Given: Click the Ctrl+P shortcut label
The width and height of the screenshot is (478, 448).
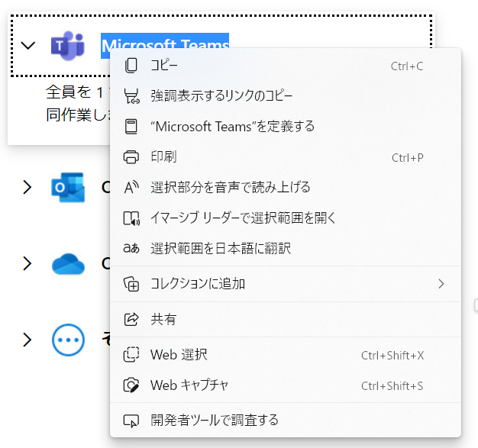Looking at the screenshot, I should tap(408, 158).
